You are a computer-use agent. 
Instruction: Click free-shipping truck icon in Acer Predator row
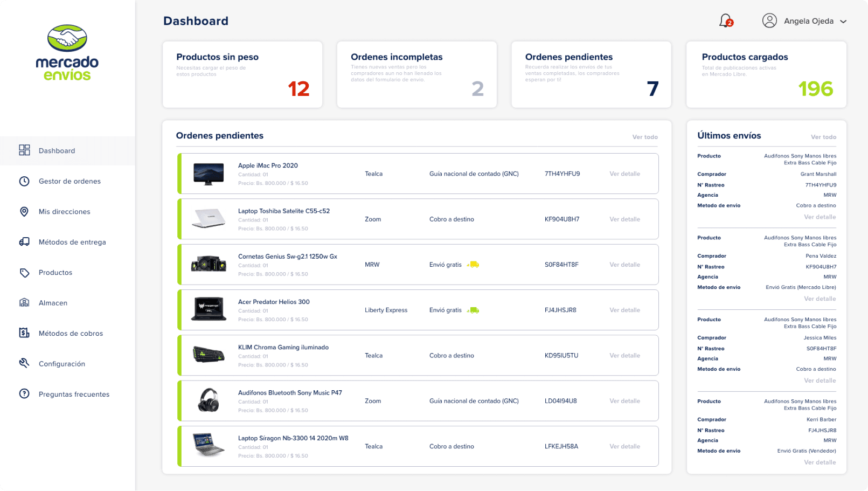(x=473, y=310)
